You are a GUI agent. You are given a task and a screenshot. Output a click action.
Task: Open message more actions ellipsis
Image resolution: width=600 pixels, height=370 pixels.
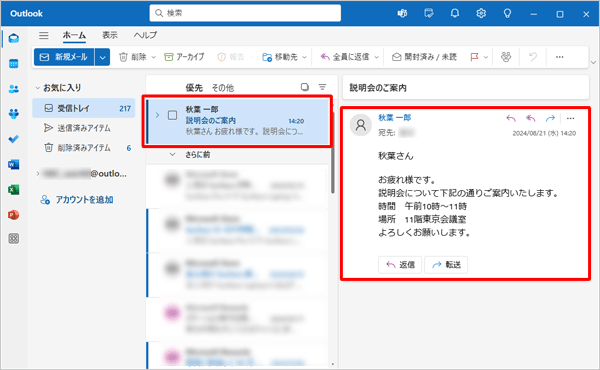point(571,118)
